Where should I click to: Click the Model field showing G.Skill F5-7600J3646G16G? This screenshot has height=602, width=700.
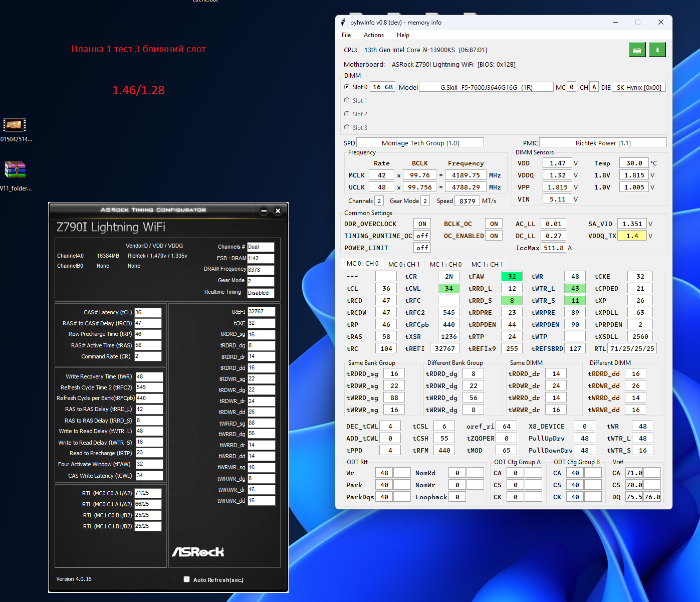click(x=486, y=87)
